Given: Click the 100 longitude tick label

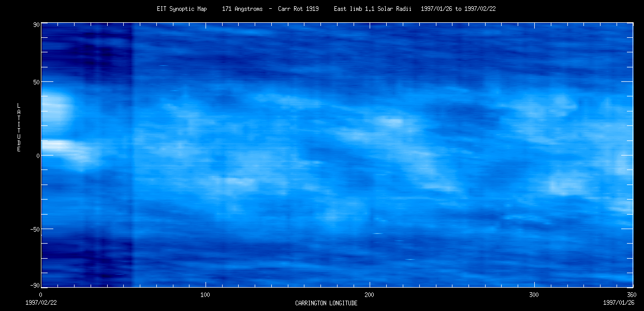Looking at the screenshot, I should (205, 295).
